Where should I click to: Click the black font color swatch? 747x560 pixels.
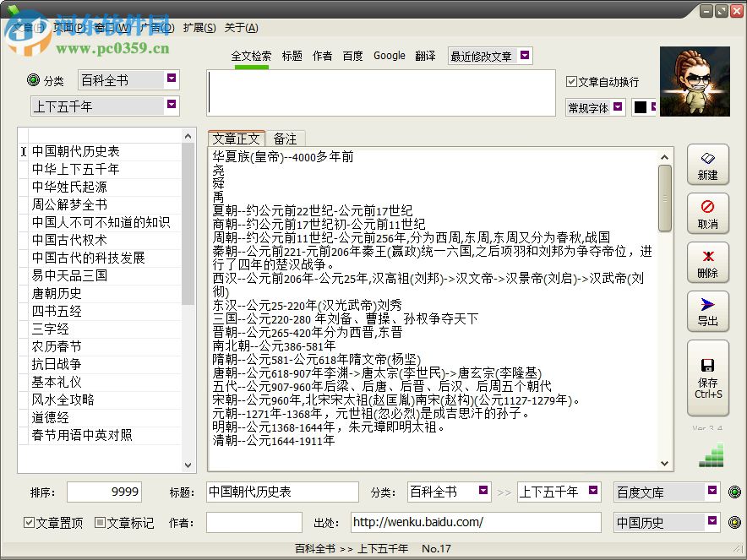(x=639, y=106)
